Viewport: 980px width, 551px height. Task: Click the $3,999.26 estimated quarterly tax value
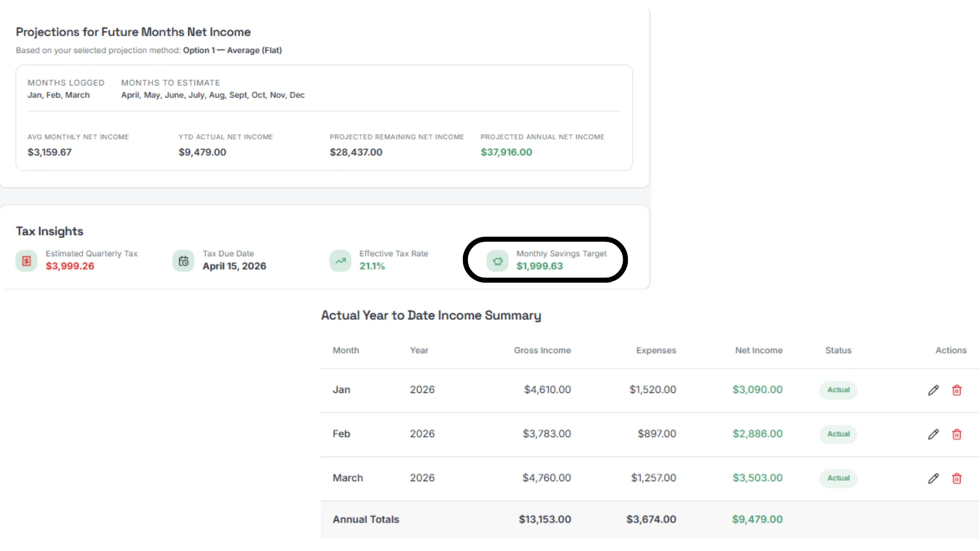[70, 266]
